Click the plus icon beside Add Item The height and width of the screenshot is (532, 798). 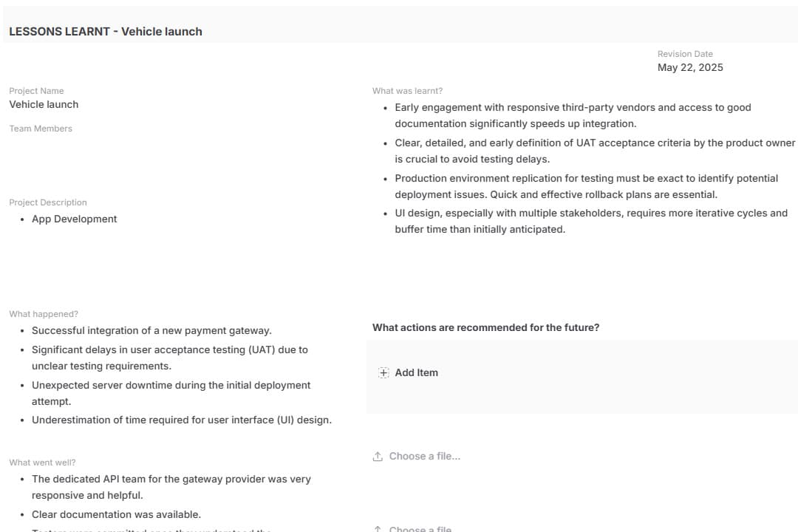pos(383,373)
